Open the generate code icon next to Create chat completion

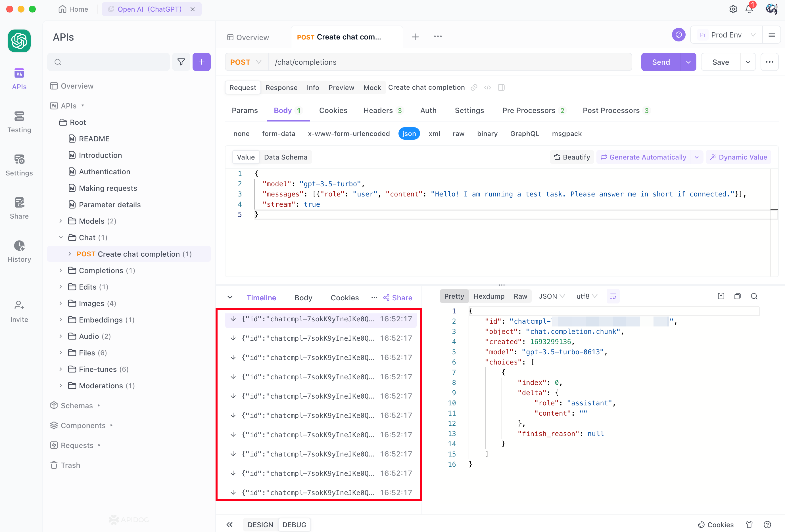[487, 87]
